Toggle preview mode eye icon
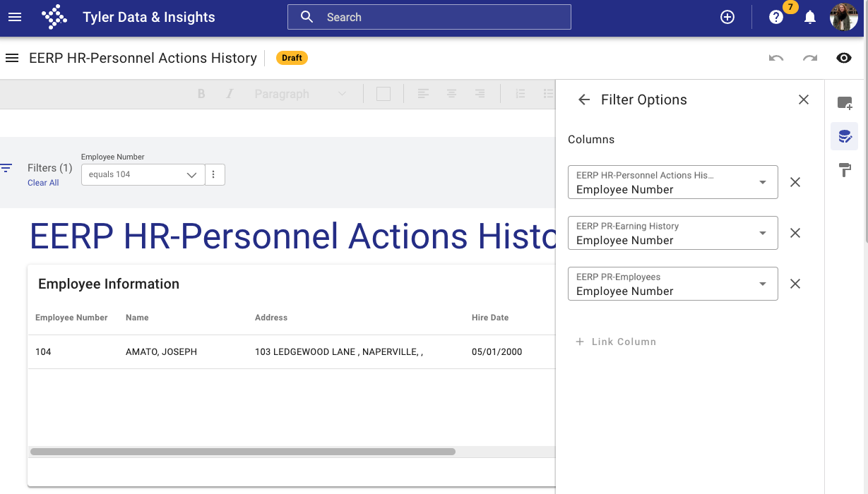The height and width of the screenshot is (494, 868). tap(844, 58)
